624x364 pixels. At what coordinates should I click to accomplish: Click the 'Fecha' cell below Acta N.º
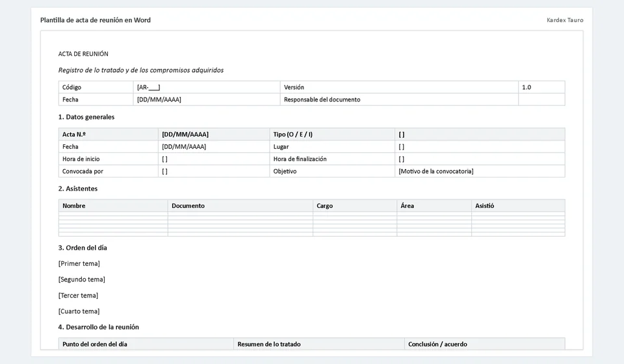109,146
